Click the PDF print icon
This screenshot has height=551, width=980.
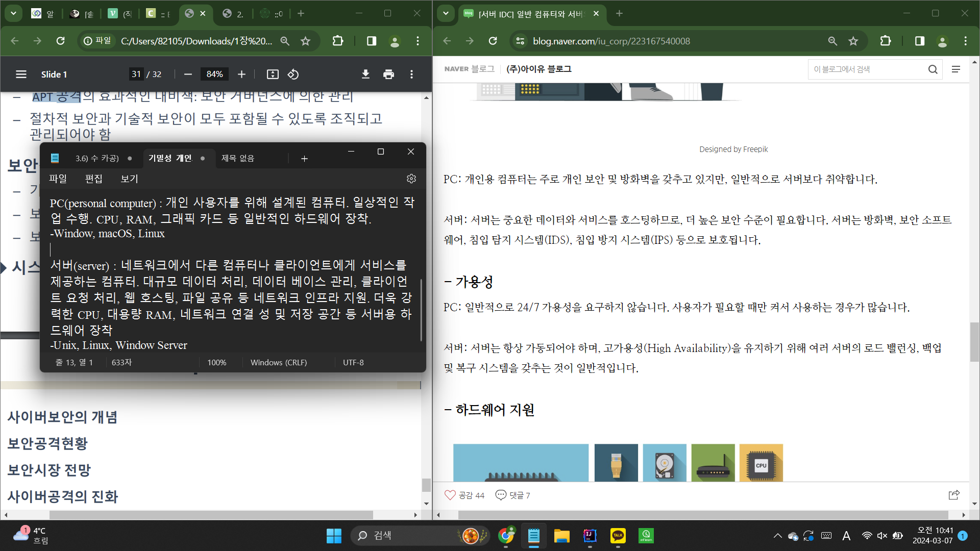point(388,74)
